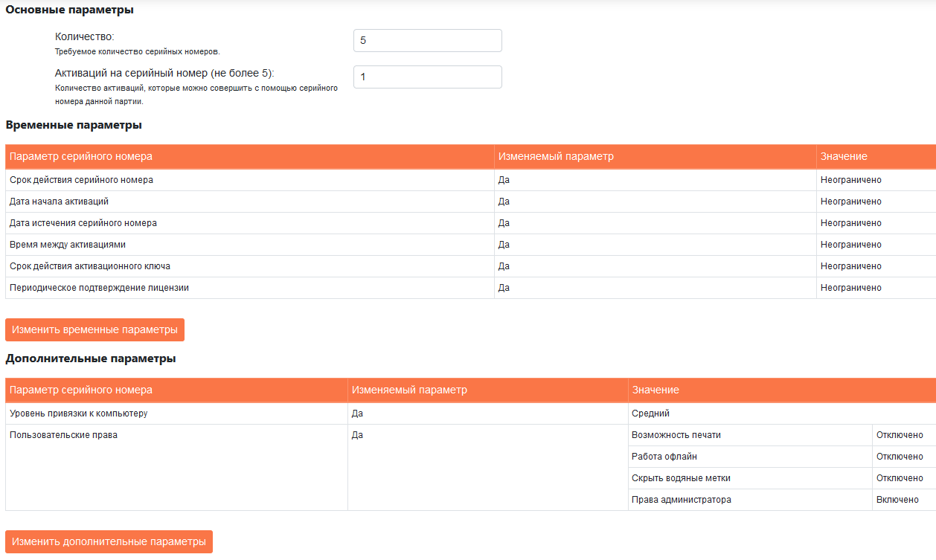Screen dimensions: 936x560
Task: Click the Требуемое количество серийных номеров hint text
Action: pyautogui.click(x=138, y=52)
